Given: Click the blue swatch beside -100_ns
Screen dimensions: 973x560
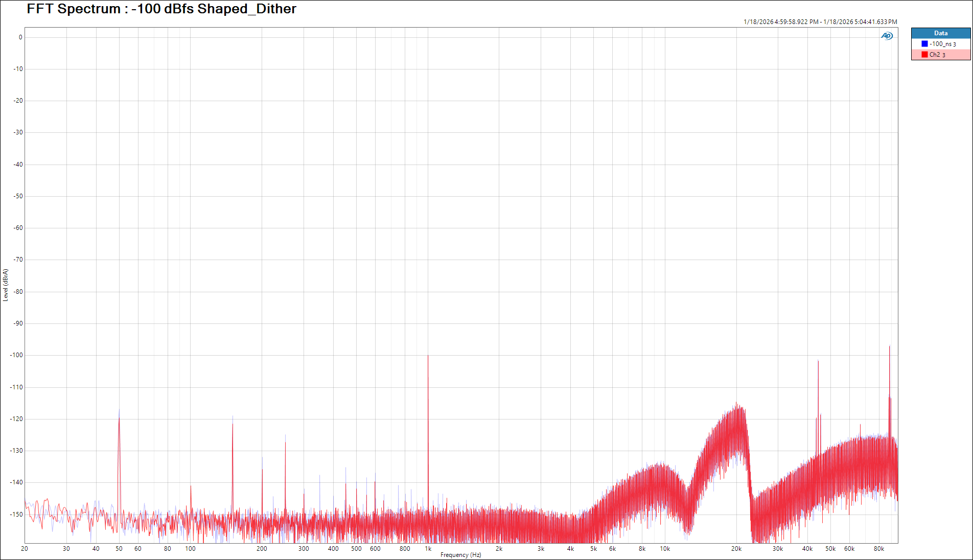Looking at the screenshot, I should pyautogui.click(x=924, y=44).
